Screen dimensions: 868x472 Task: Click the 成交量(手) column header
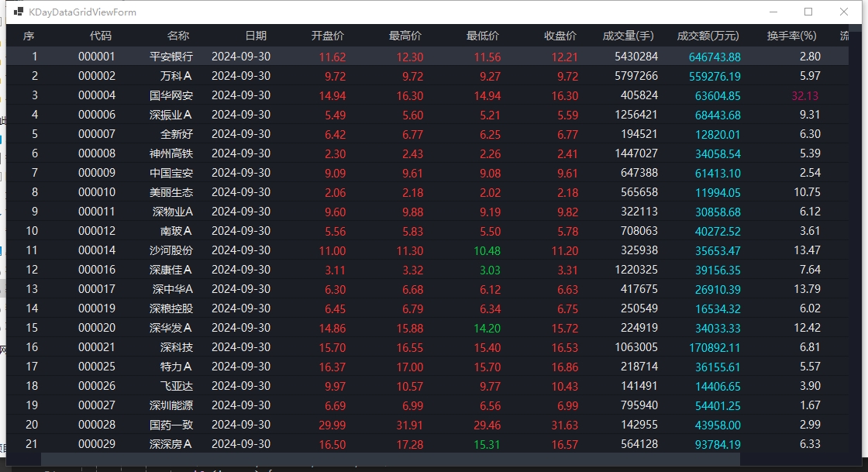coord(629,36)
